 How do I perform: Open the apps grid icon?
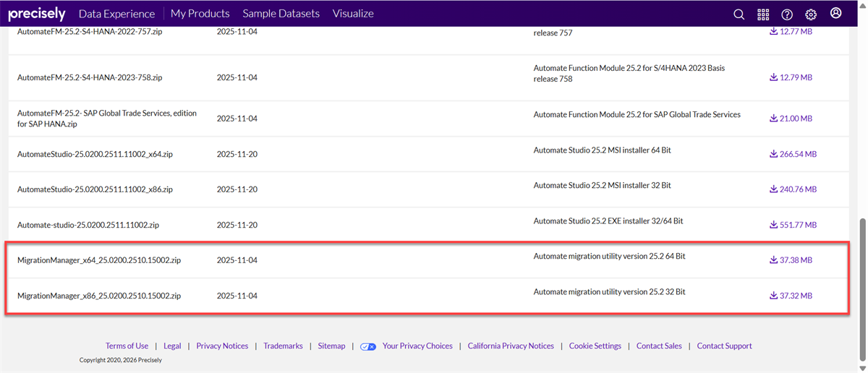pos(763,14)
